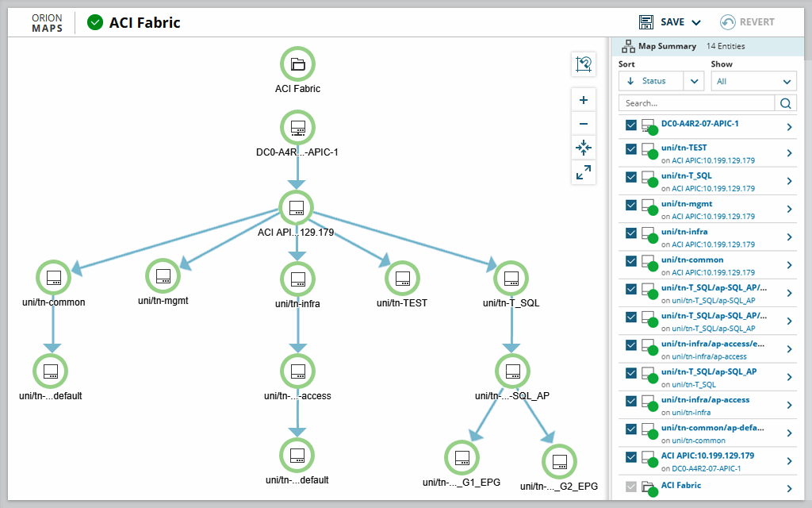Open the Sort Status dropdown
Screen dimensions: 812x508
pyautogui.click(x=661, y=80)
